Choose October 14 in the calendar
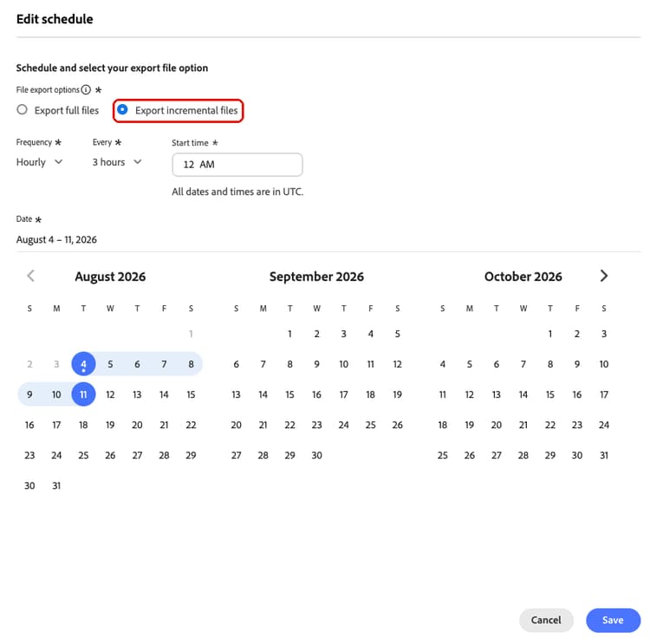Viewport: 650px width, 644px height. click(523, 394)
